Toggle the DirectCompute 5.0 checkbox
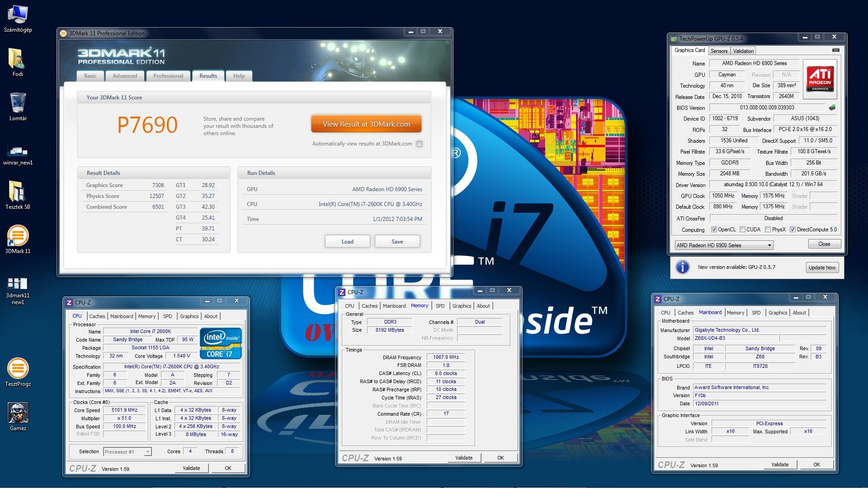The height and width of the screenshot is (488, 868). 793,230
